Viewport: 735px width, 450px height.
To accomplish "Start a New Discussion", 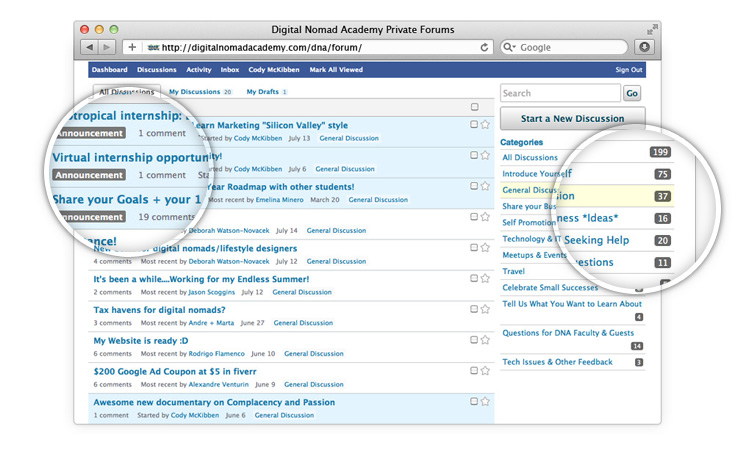I will [x=572, y=119].
